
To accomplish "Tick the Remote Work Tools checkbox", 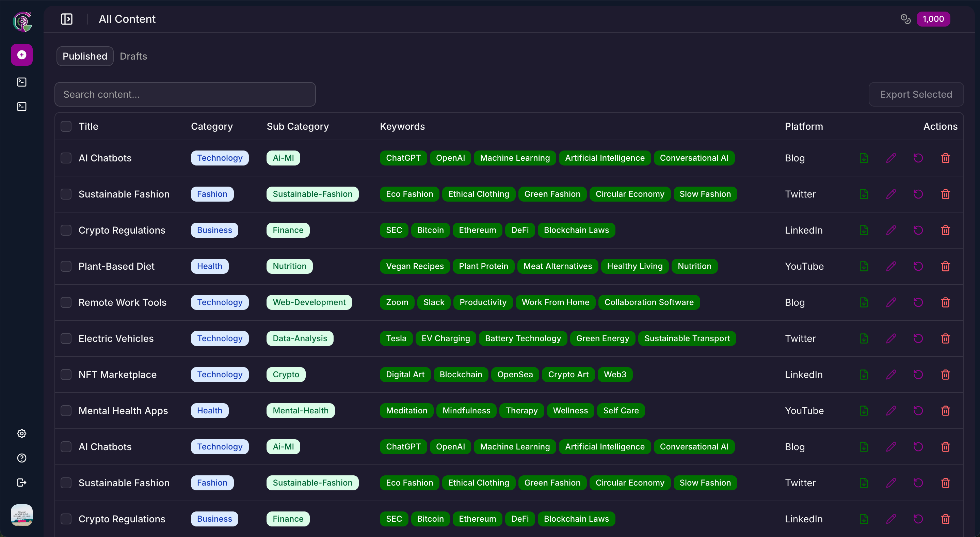I will pyautogui.click(x=66, y=302).
